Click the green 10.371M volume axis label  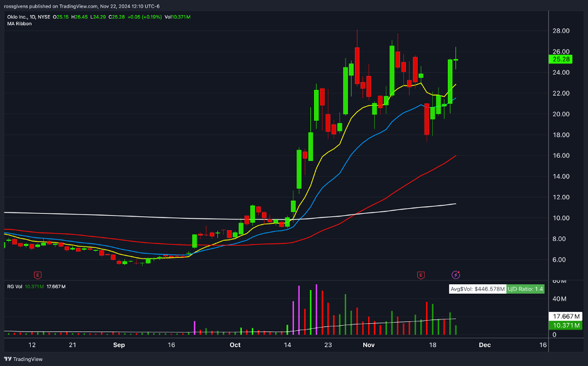566,326
